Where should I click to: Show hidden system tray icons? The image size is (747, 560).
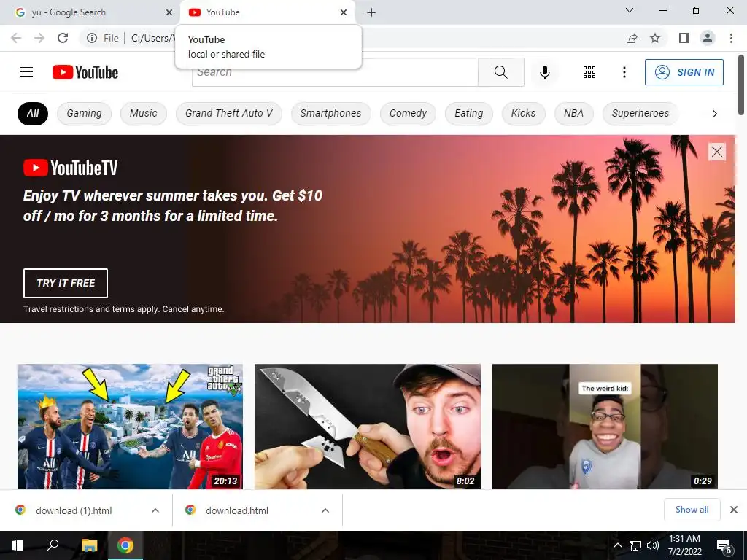pyautogui.click(x=617, y=545)
